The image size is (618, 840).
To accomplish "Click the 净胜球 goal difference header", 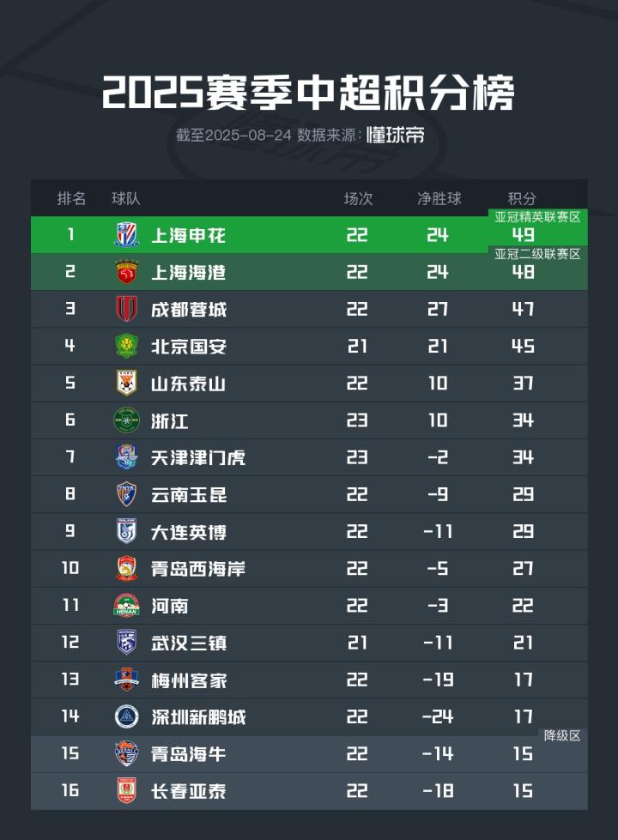I will (439, 198).
